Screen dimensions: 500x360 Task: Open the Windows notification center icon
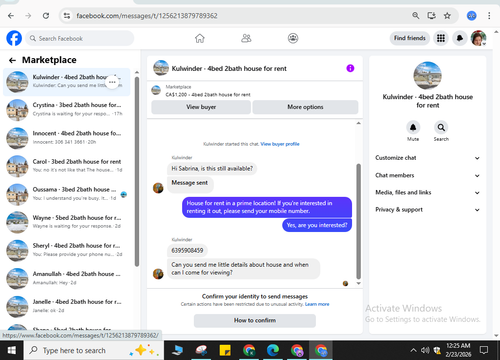pyautogui.click(x=484, y=350)
